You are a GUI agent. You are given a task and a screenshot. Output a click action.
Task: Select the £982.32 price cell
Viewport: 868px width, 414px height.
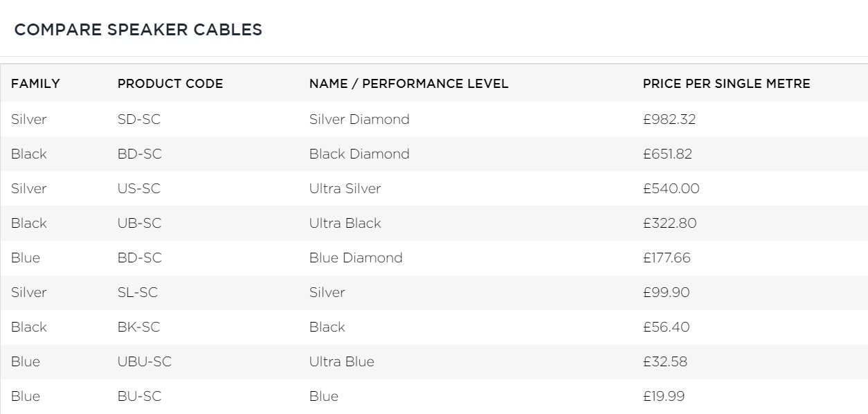(669, 119)
